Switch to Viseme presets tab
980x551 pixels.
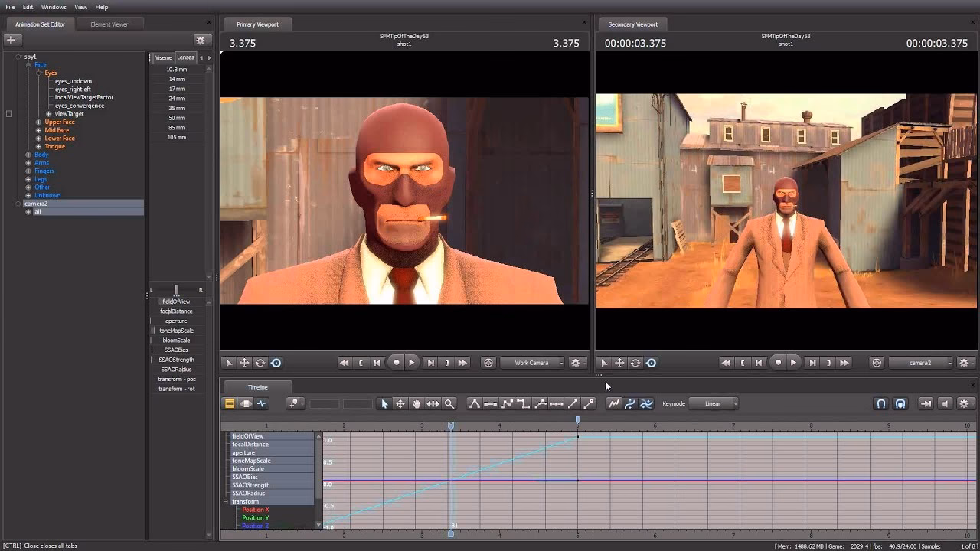(x=164, y=57)
